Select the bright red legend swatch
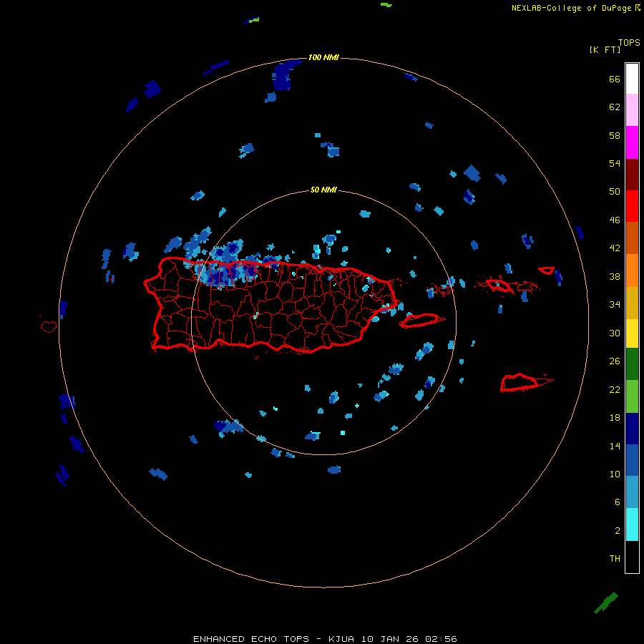The width and height of the screenshot is (644, 644). pyautogui.click(x=632, y=206)
